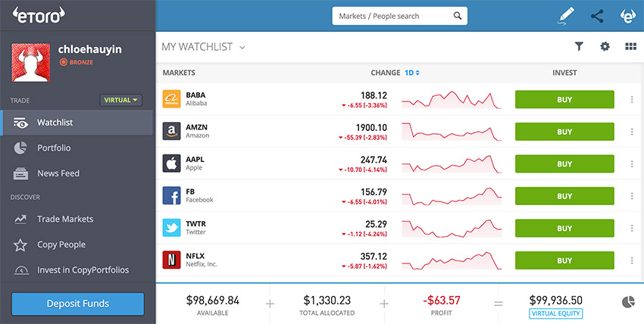Click the Netflix logo icon
The height and width of the screenshot is (324, 644).
(172, 260)
